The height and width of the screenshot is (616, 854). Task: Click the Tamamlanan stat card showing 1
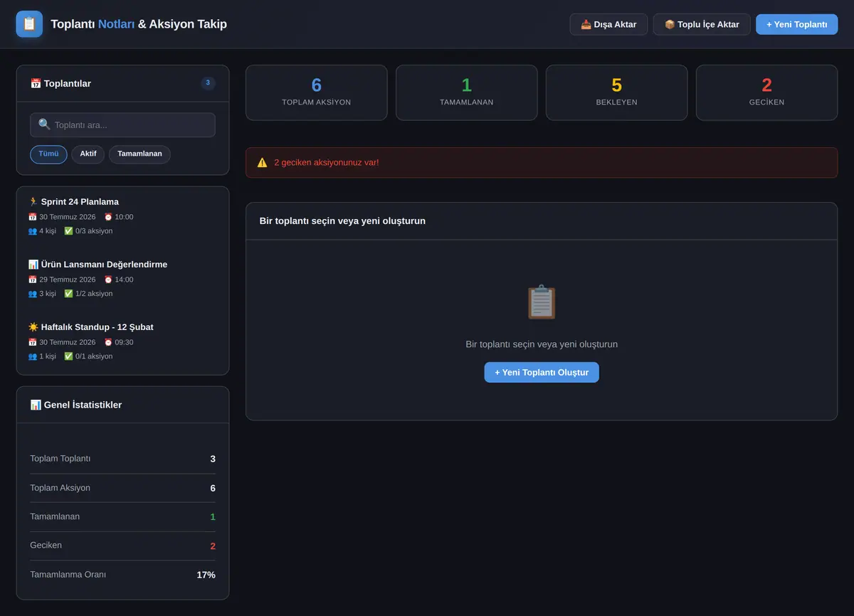467,92
